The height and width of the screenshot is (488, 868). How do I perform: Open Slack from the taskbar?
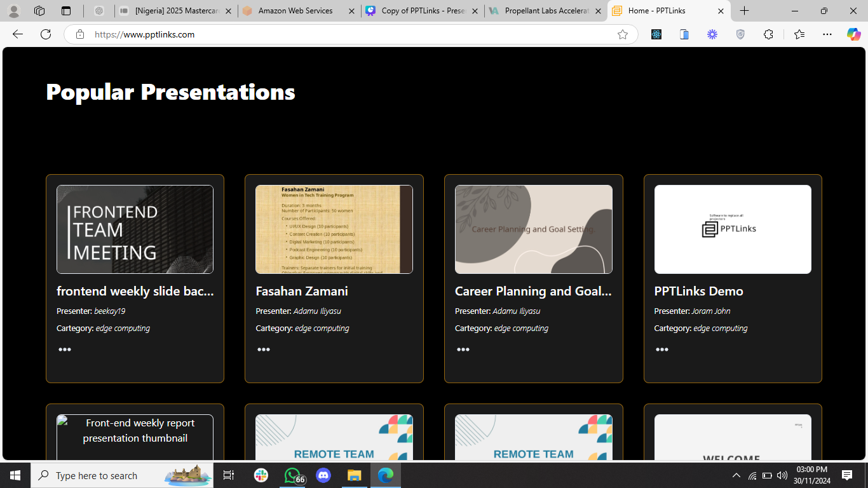[261, 475]
